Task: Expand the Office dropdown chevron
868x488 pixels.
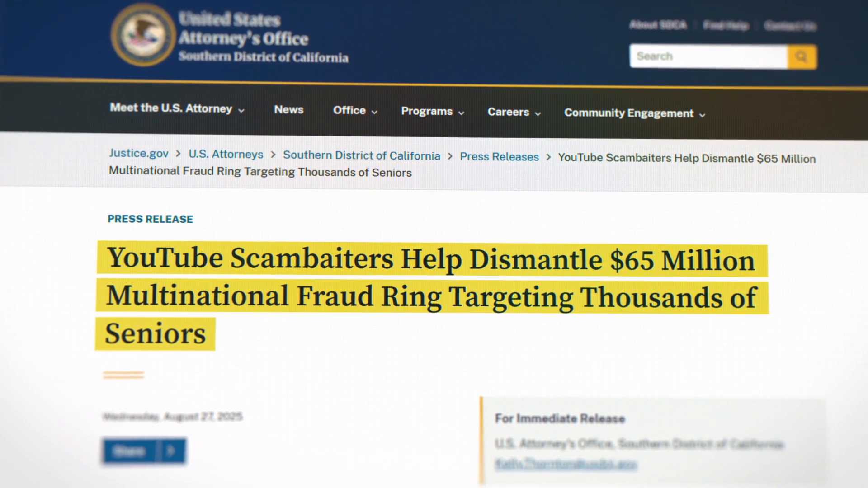Action: point(374,112)
